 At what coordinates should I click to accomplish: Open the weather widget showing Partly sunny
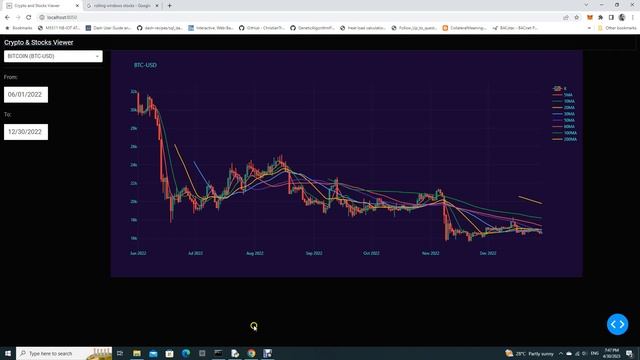(x=529, y=353)
